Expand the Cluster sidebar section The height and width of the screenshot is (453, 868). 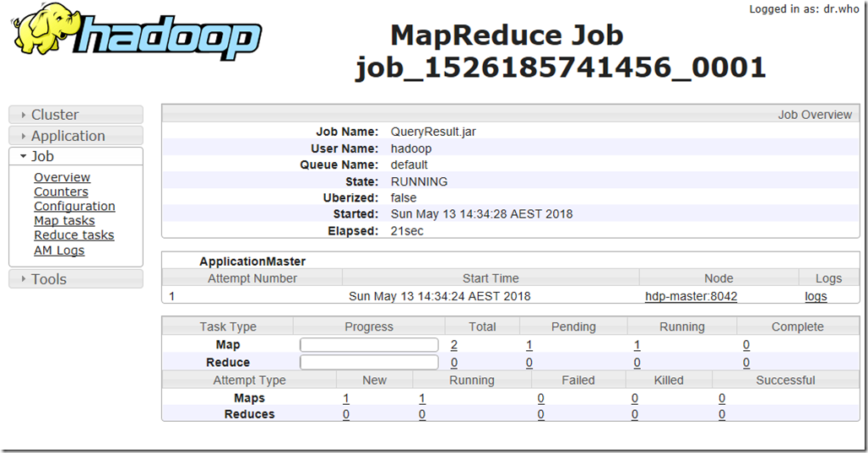76,115
